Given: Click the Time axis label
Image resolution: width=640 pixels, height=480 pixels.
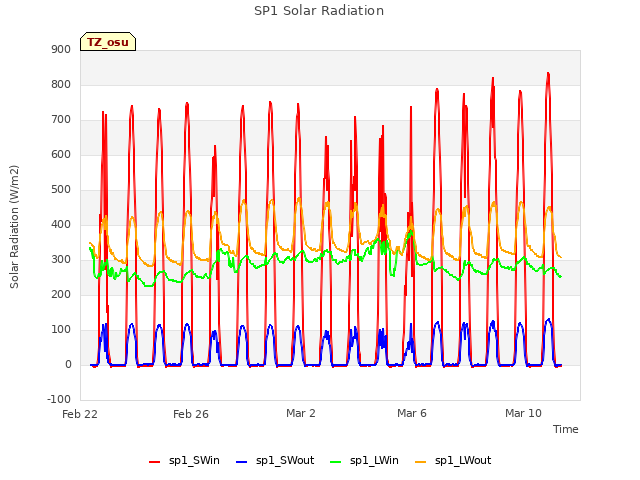Looking at the screenshot, I should pyautogui.click(x=566, y=429).
